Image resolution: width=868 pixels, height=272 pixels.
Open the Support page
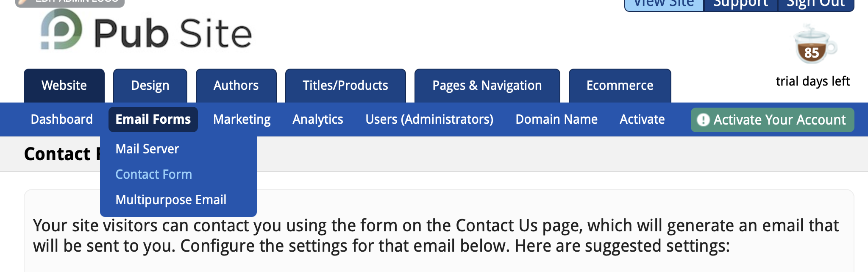(x=740, y=3)
